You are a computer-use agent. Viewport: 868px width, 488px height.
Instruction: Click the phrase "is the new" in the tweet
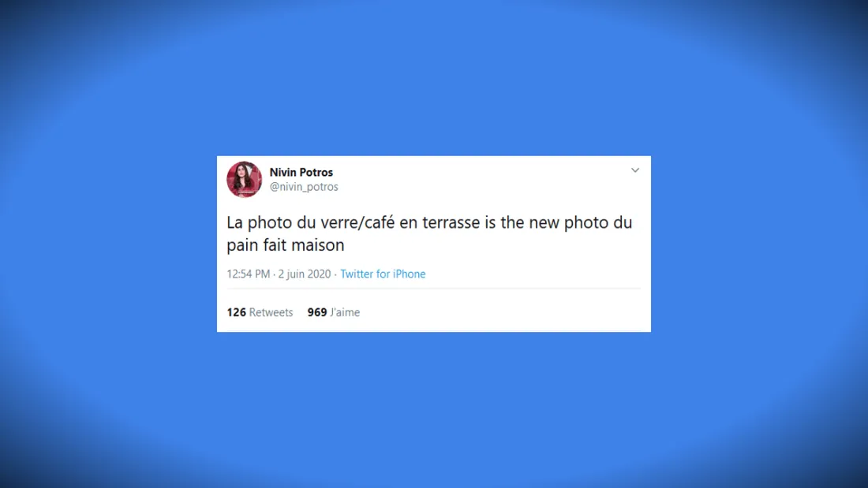point(522,222)
